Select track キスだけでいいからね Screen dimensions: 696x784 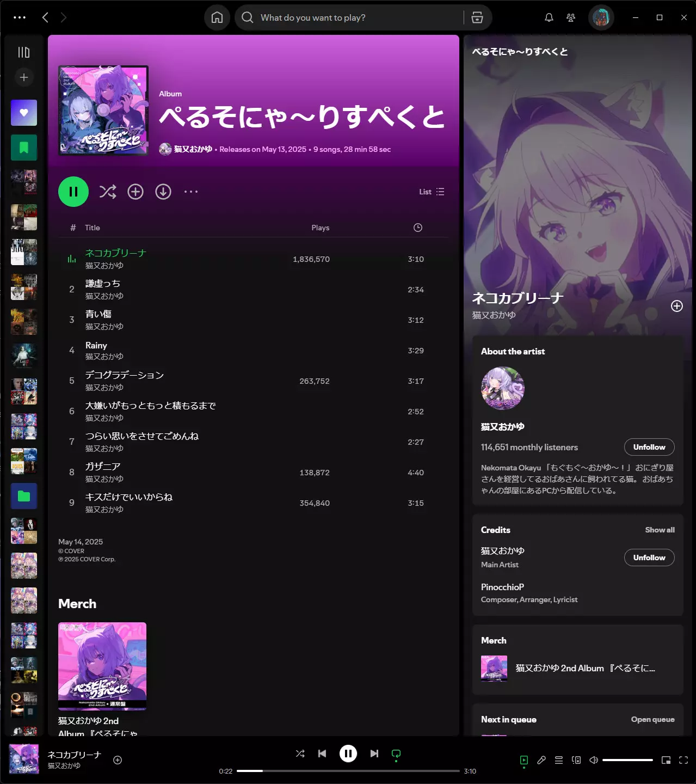(254, 503)
